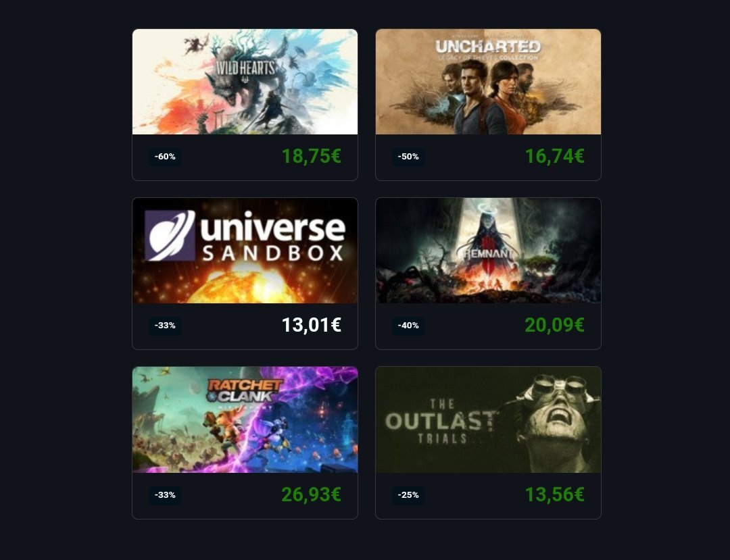Open the Uncharted Legacy of Thieves thumbnail
The width and height of the screenshot is (730, 560).
tap(488, 82)
